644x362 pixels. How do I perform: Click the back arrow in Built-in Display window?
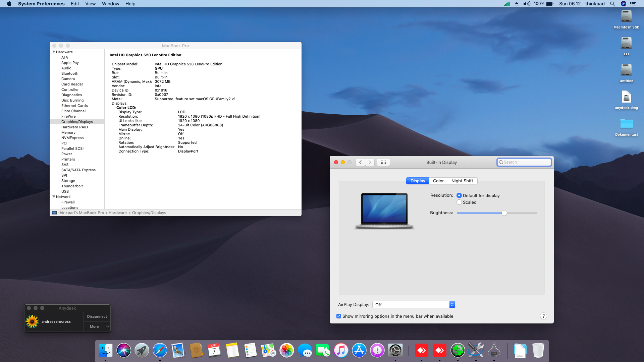pyautogui.click(x=360, y=162)
